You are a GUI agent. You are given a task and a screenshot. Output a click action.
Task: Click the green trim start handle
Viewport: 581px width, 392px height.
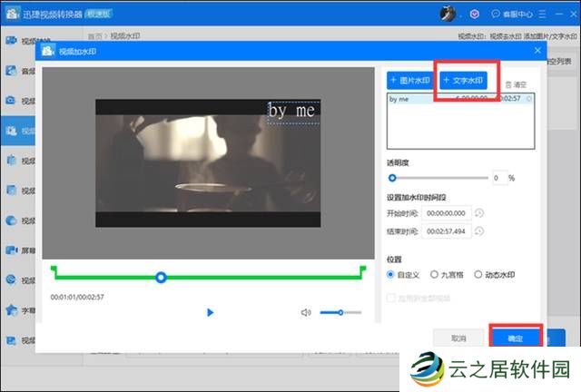[x=54, y=269]
